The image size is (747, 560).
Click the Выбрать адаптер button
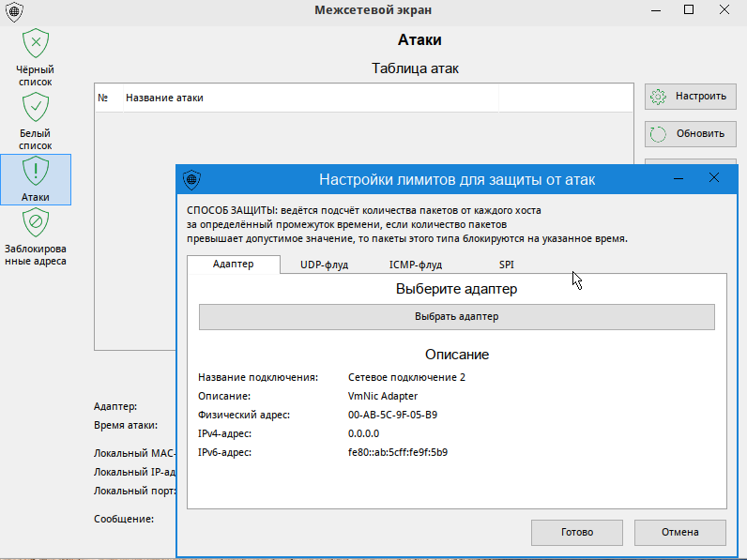pyautogui.click(x=457, y=317)
